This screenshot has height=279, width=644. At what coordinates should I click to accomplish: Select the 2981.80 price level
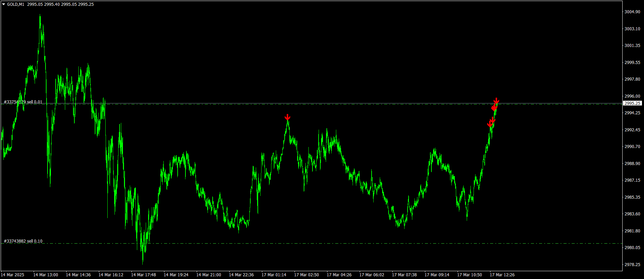tap(632, 231)
